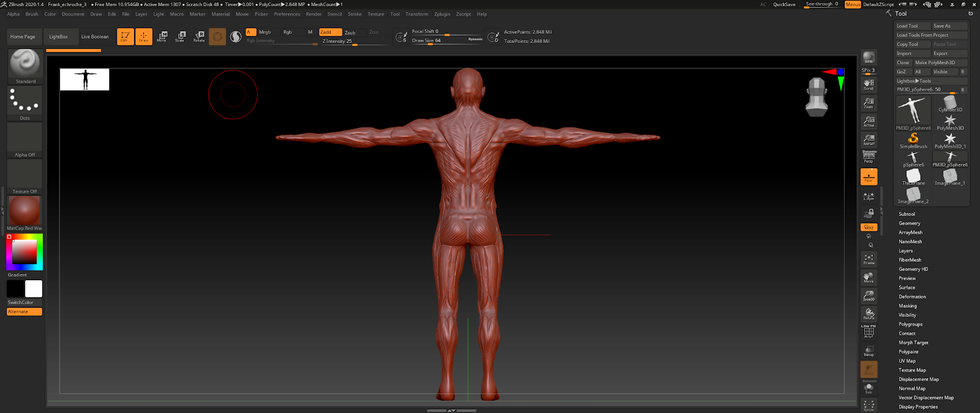Click the Xpose icon

869,405
